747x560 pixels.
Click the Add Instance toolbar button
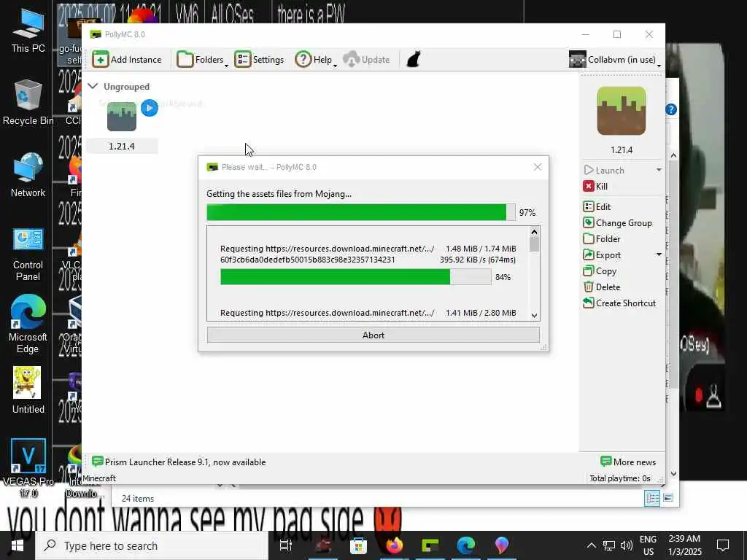[127, 60]
